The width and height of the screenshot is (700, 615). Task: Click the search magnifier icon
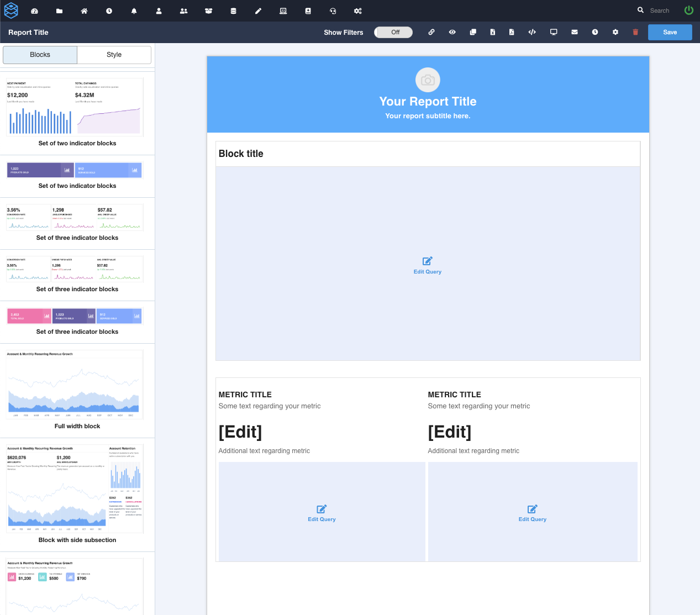[640, 10]
